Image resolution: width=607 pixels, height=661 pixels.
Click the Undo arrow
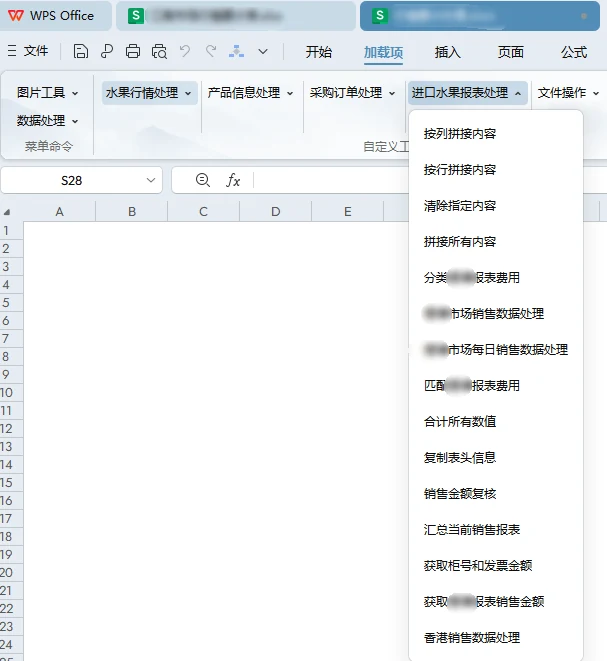(x=185, y=51)
